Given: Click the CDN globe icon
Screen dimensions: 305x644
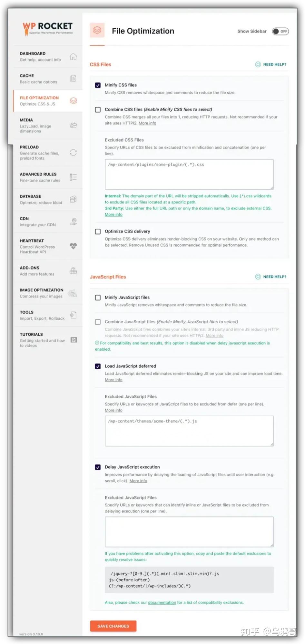Looking at the screenshot, I should tap(74, 221).
